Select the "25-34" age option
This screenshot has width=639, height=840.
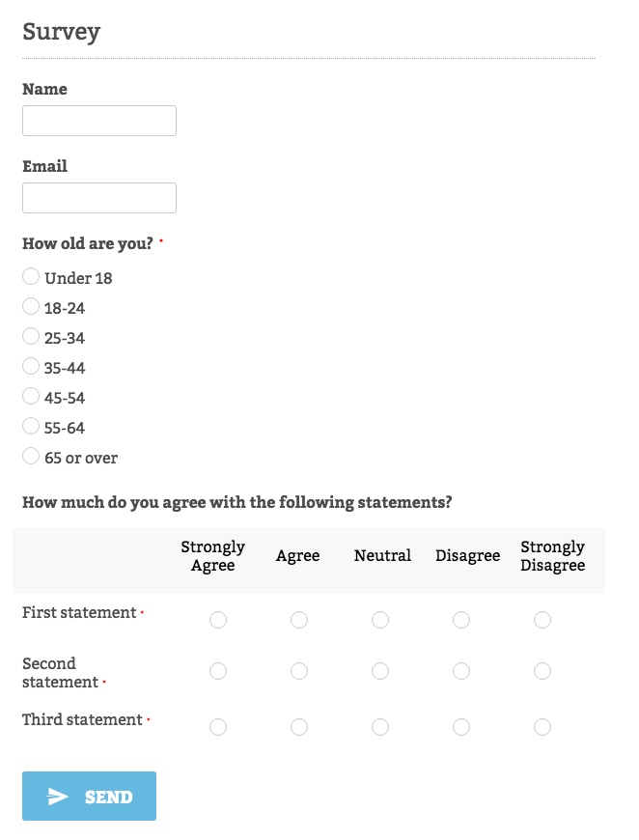[x=31, y=337]
